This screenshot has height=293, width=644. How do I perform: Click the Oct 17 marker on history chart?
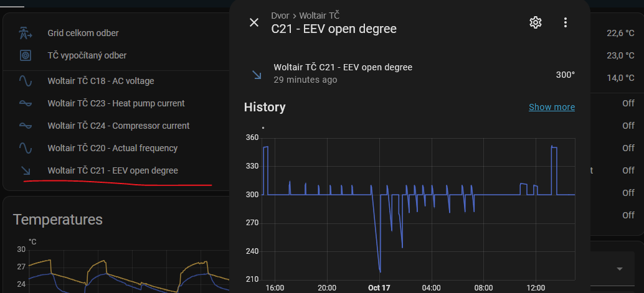point(378,288)
